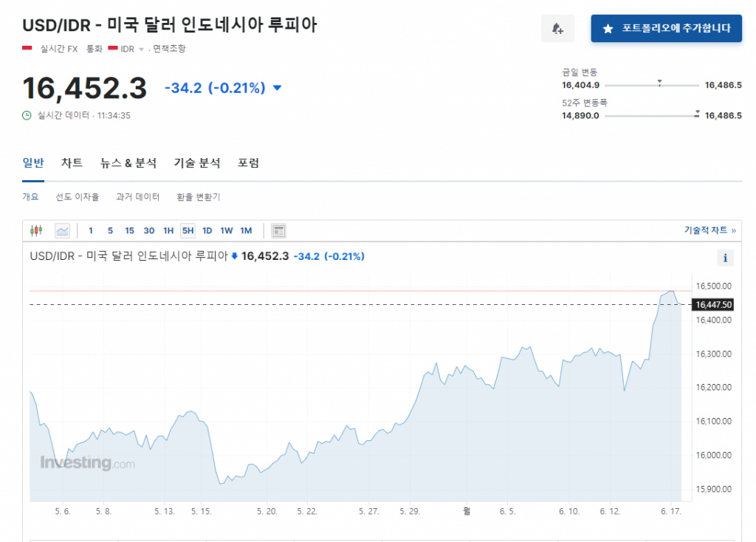Open the 과거 데이터 link
Viewport: 756px width, 542px height.
coord(137,197)
